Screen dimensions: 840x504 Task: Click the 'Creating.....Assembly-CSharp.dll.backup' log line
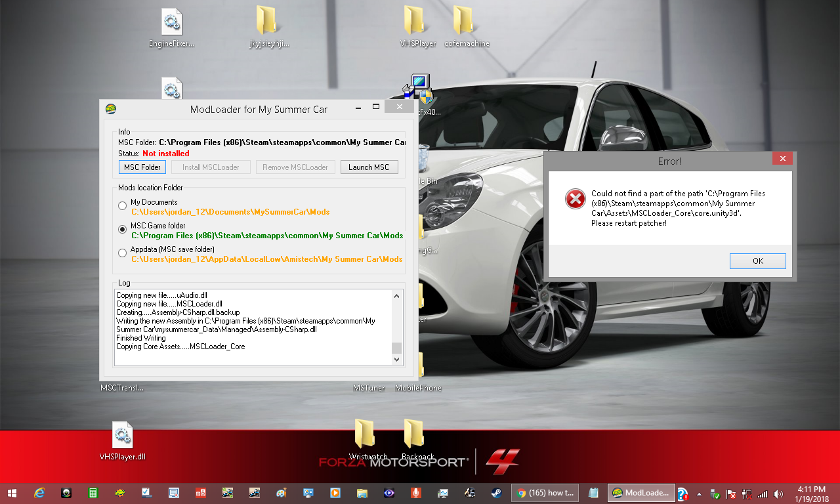pyautogui.click(x=178, y=312)
